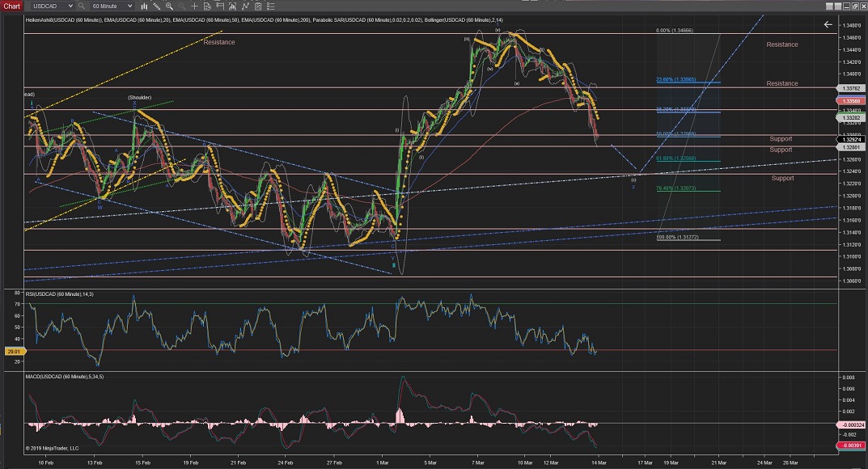
Task: Click the second window link square button
Action: pos(838,6)
